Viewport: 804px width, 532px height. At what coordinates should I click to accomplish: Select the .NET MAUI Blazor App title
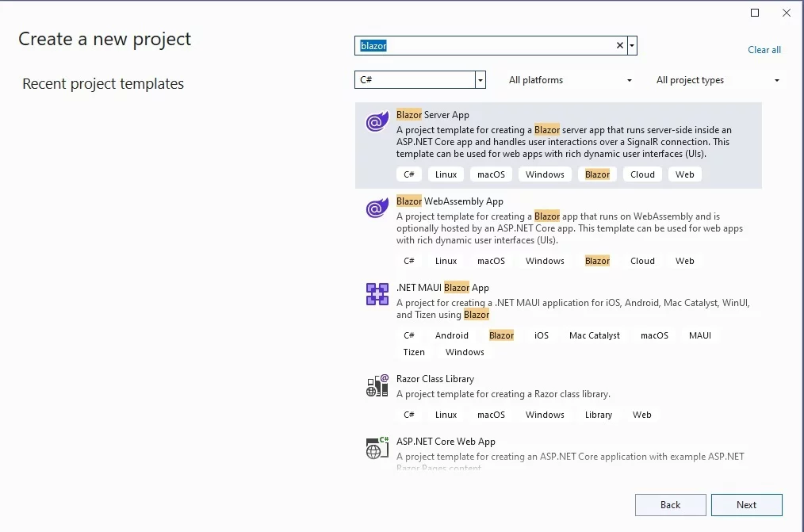[442, 288]
